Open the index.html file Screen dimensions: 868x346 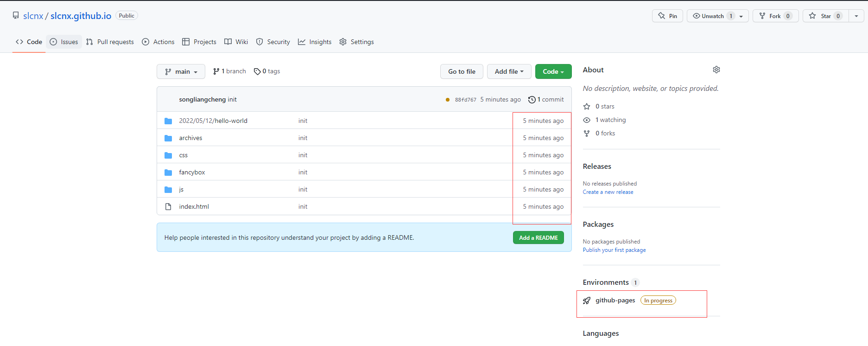(x=194, y=206)
